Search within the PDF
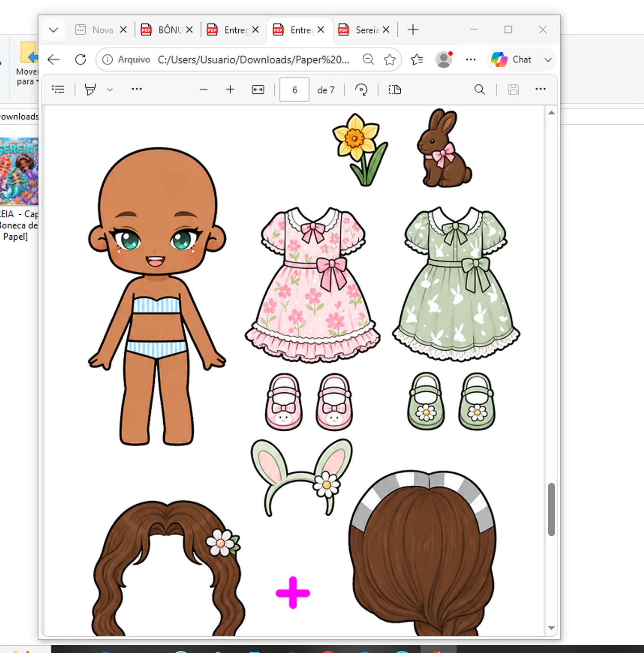Viewport: 644px width, 653px height. (x=480, y=89)
